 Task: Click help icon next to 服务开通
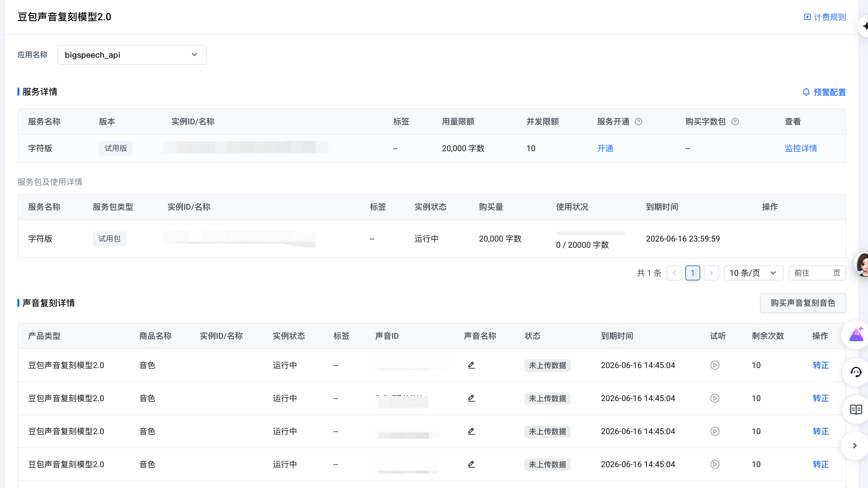pyautogui.click(x=639, y=122)
